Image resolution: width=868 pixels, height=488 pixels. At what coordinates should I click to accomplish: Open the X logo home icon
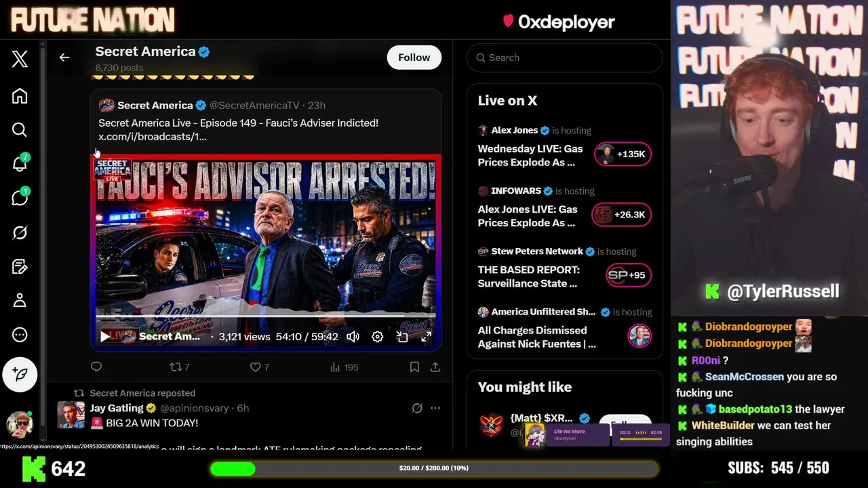coord(20,59)
